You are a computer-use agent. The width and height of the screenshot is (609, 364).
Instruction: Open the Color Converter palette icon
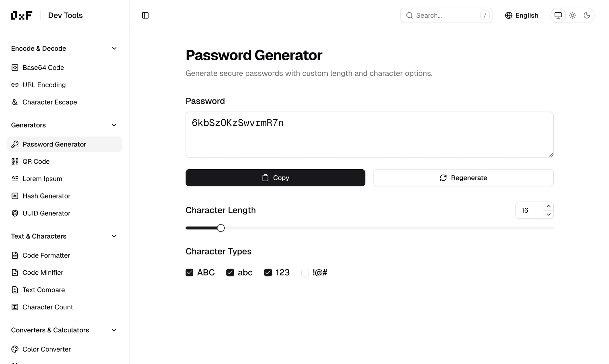pos(15,349)
